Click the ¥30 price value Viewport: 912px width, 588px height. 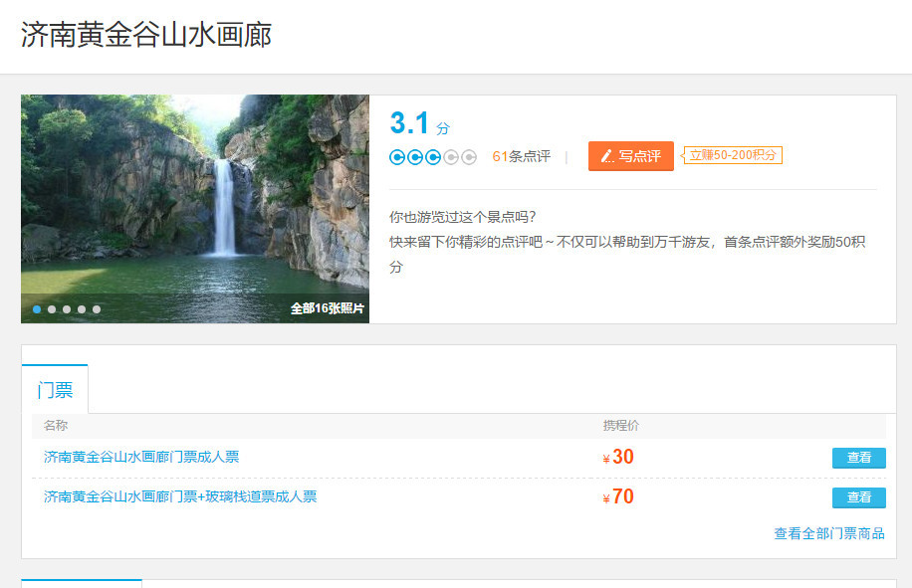click(x=618, y=458)
